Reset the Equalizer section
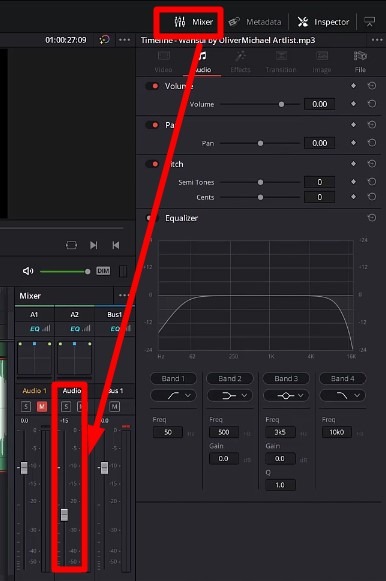 tap(372, 218)
